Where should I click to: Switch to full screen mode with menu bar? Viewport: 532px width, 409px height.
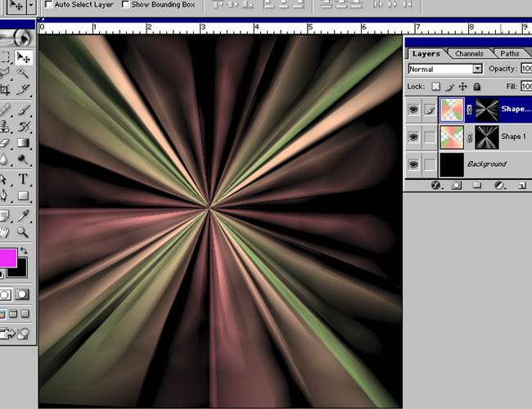pyautogui.click(x=13, y=313)
